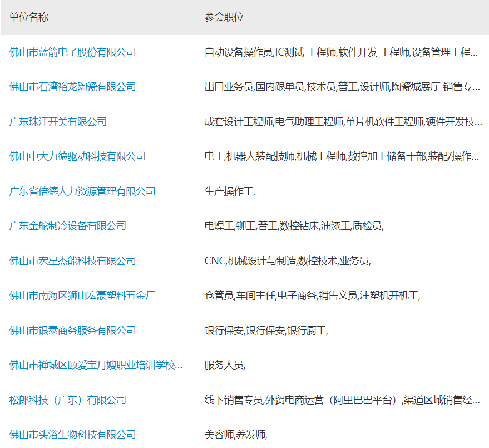Open 佛山市蓝箭电子股份有限公司 company link
The height and width of the screenshot is (448, 489).
tap(73, 52)
